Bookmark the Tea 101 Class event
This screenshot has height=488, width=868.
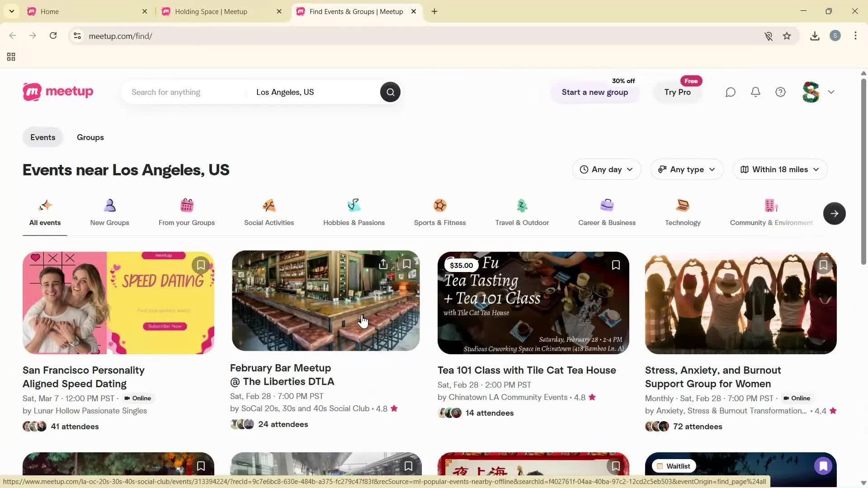tap(615, 265)
